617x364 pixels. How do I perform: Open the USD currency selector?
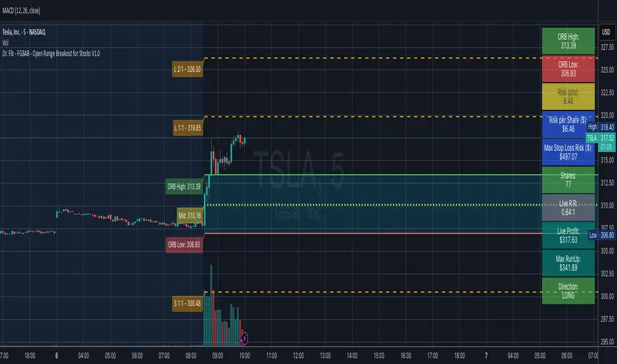pyautogui.click(x=606, y=32)
